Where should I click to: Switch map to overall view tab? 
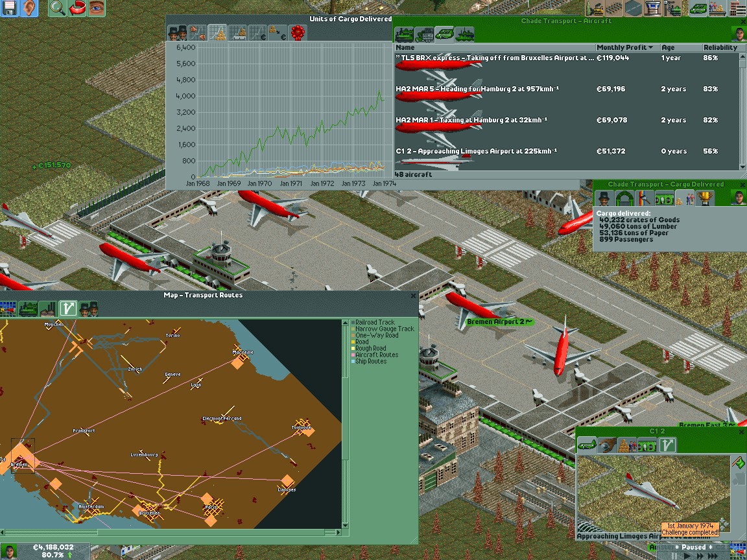(x=8, y=309)
